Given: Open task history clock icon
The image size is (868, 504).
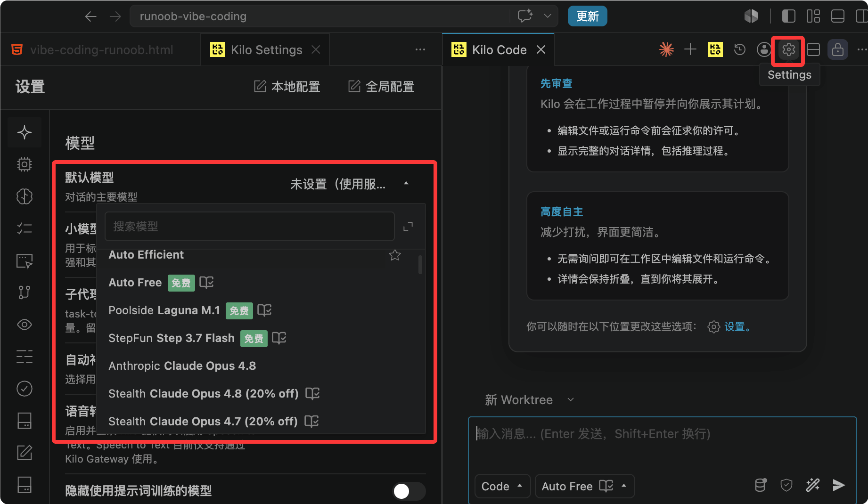Looking at the screenshot, I should (x=739, y=49).
